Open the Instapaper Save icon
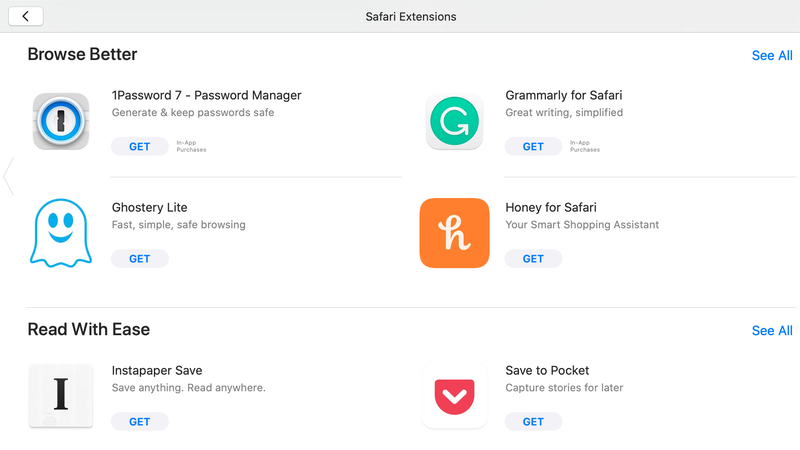This screenshot has width=800, height=450. coord(61,396)
